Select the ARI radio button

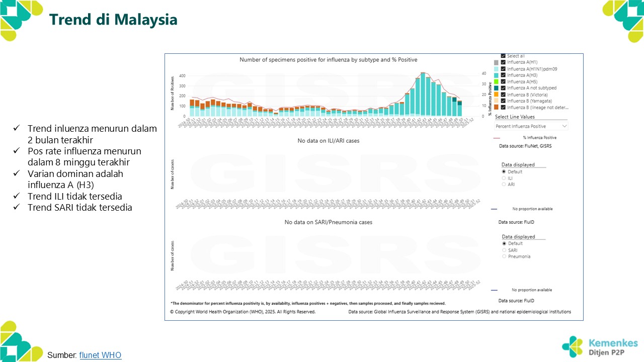[x=504, y=185]
